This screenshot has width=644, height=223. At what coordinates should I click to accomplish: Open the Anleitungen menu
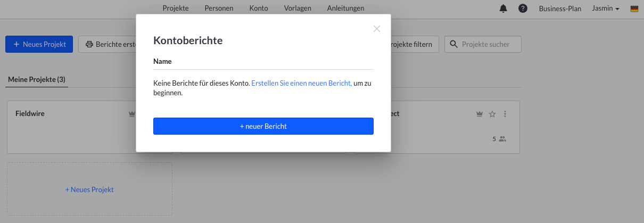346,8
